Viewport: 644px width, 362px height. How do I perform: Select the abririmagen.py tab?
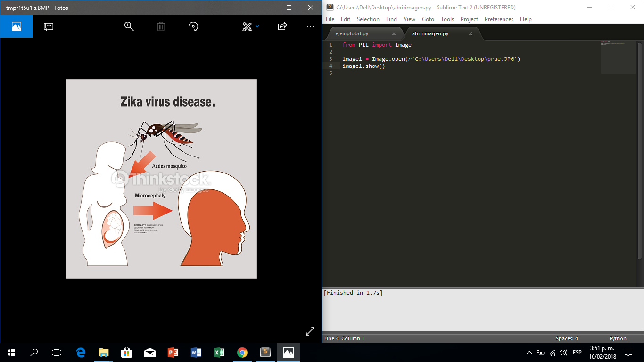click(430, 33)
